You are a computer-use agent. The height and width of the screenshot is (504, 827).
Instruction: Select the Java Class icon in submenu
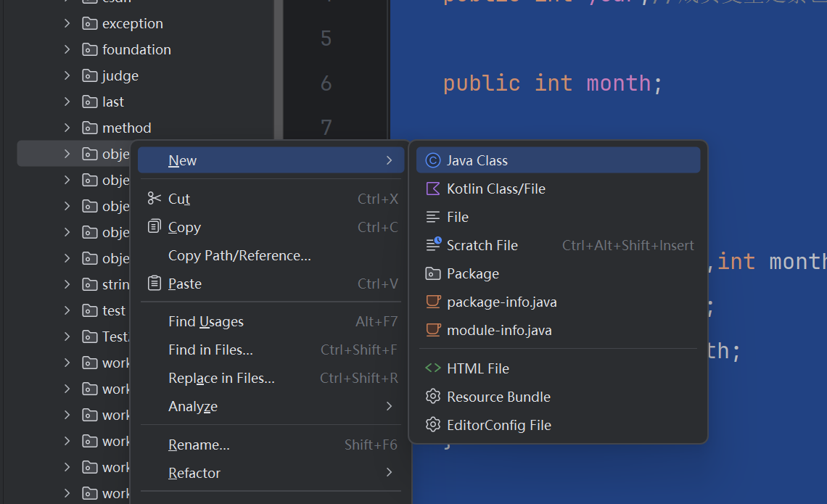point(432,160)
